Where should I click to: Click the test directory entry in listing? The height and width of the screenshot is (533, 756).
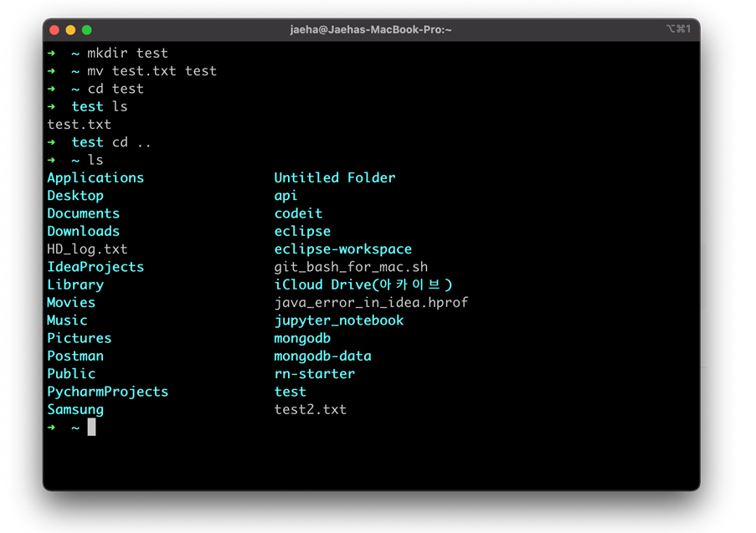tap(290, 392)
